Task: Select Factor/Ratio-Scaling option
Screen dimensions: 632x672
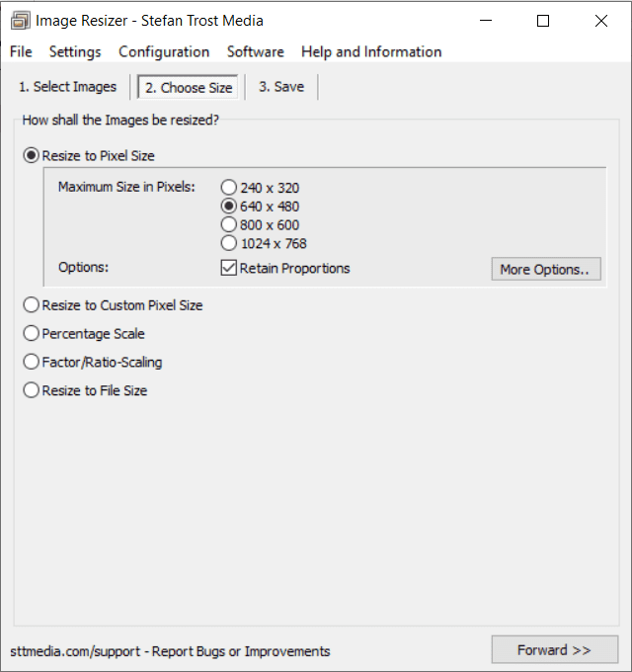Action: (93, 362)
